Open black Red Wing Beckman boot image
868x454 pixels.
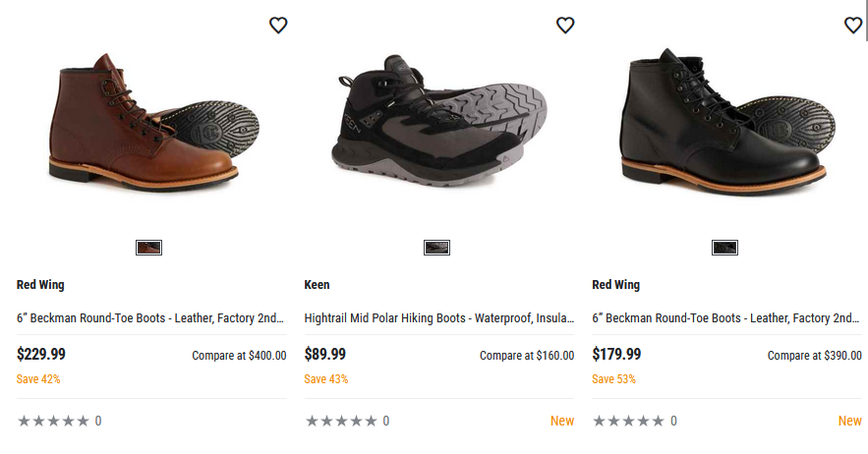727,128
